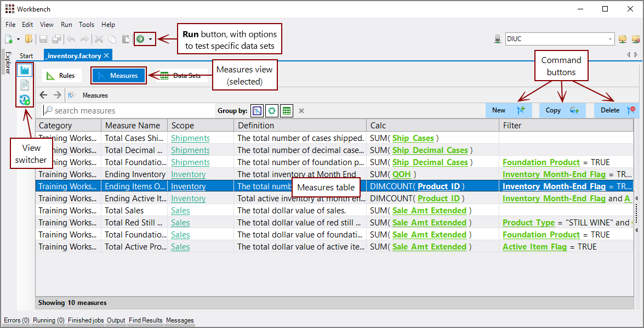Screen dimensions: 644x328
Task: Group measures by the green cycle icon
Action: click(272, 111)
